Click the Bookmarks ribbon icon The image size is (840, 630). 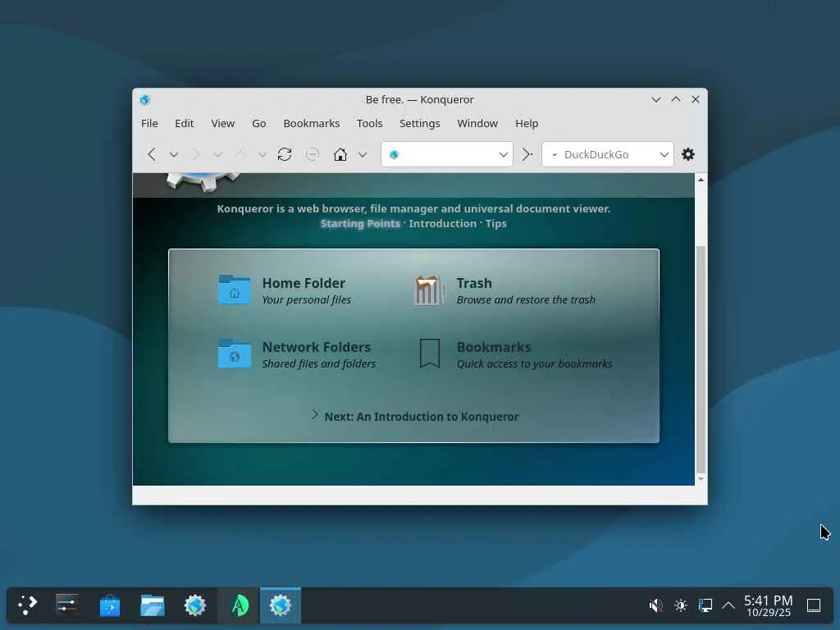click(x=430, y=354)
